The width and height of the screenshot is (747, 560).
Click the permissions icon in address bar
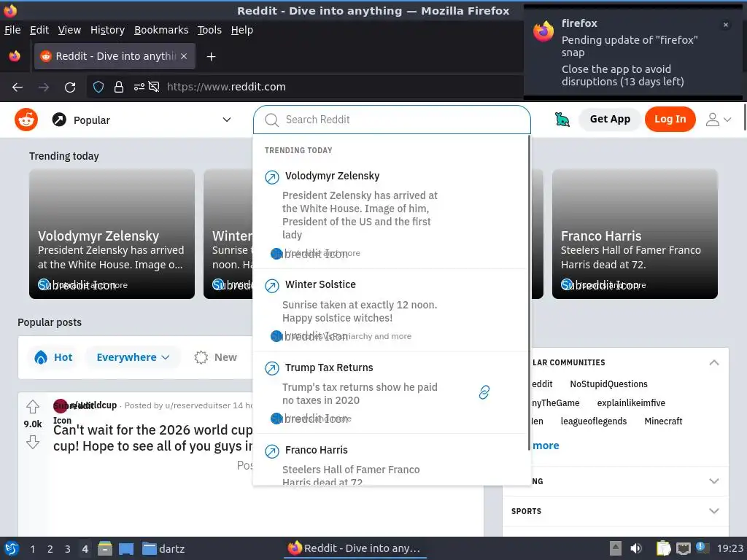tap(139, 87)
